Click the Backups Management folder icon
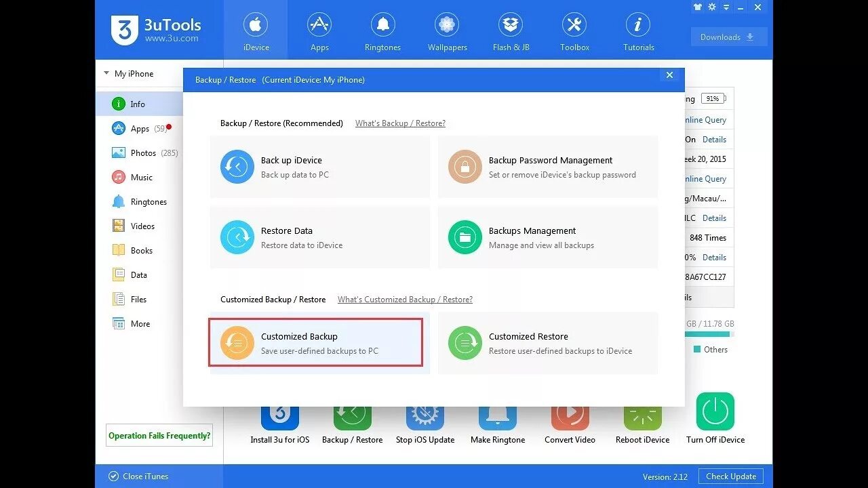This screenshot has width=868, height=488. (x=465, y=237)
